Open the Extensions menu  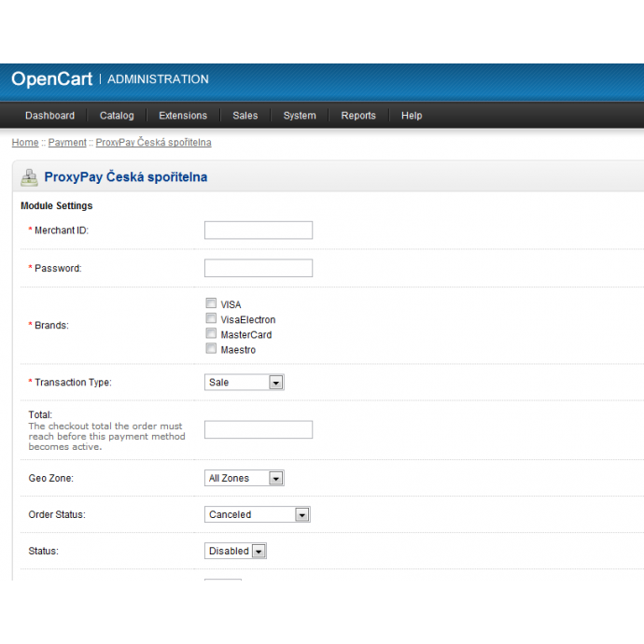click(183, 116)
